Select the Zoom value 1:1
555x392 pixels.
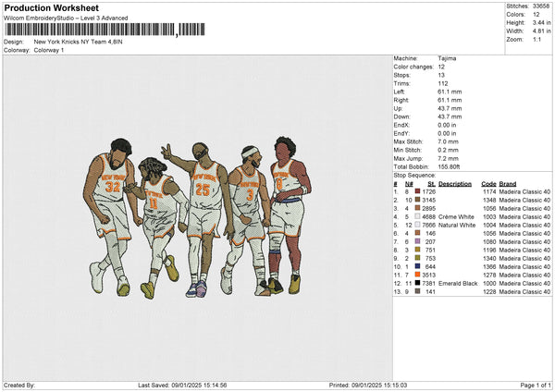(x=536, y=39)
